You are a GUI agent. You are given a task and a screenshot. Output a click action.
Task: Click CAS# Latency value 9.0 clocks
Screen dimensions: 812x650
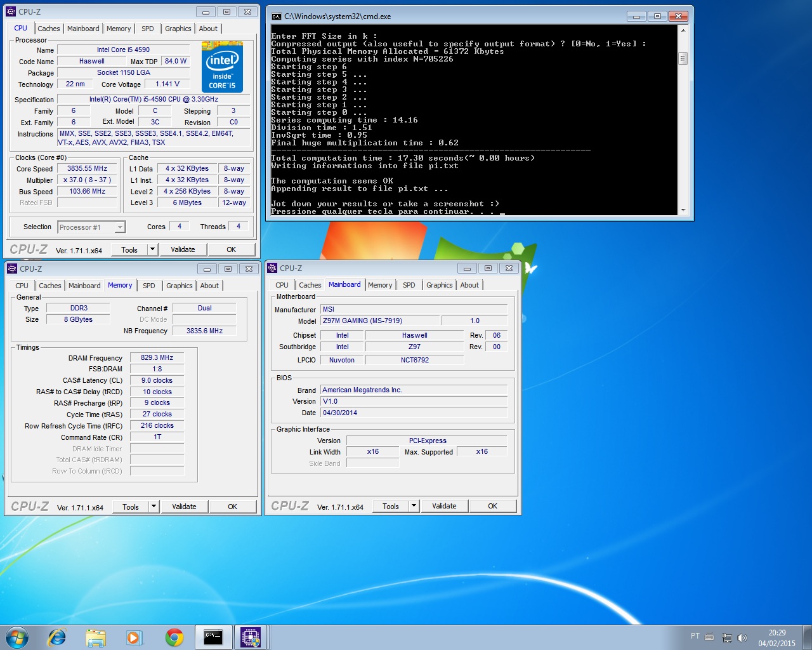click(157, 380)
